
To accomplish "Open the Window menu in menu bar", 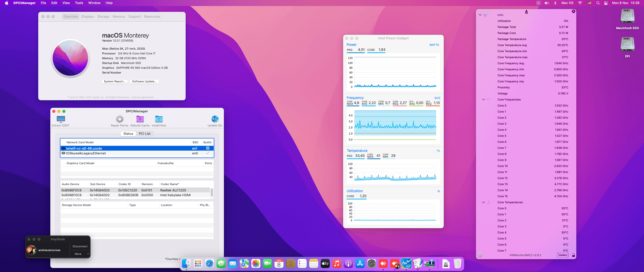I will [94, 3].
